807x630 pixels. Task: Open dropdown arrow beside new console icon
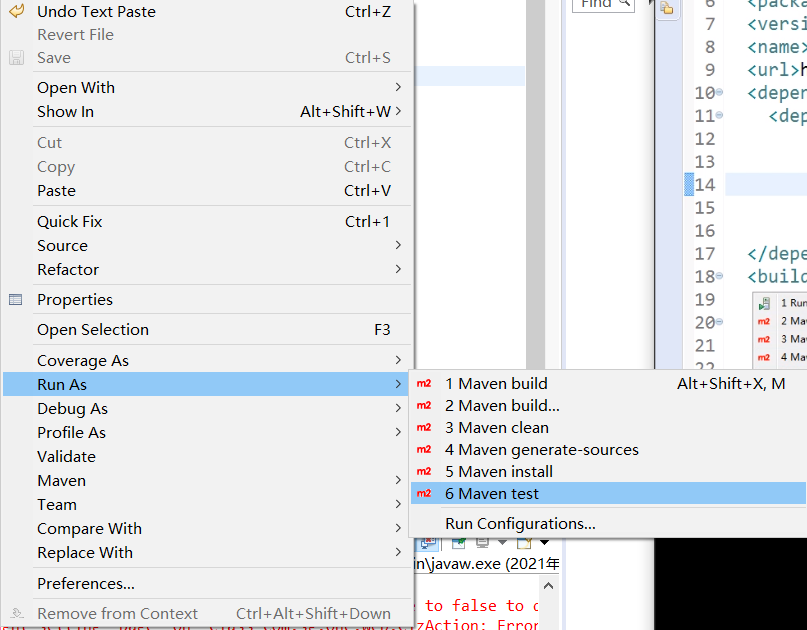(x=545, y=542)
